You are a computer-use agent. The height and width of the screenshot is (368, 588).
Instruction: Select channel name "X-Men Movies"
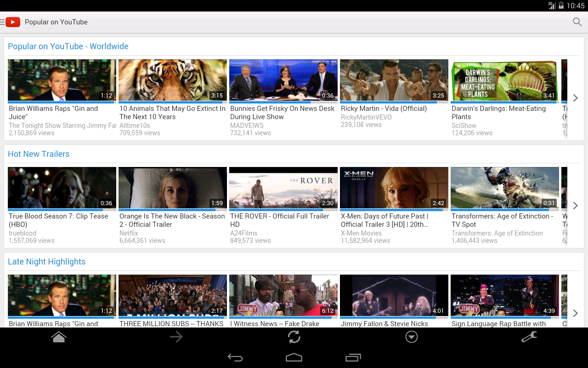(x=361, y=233)
